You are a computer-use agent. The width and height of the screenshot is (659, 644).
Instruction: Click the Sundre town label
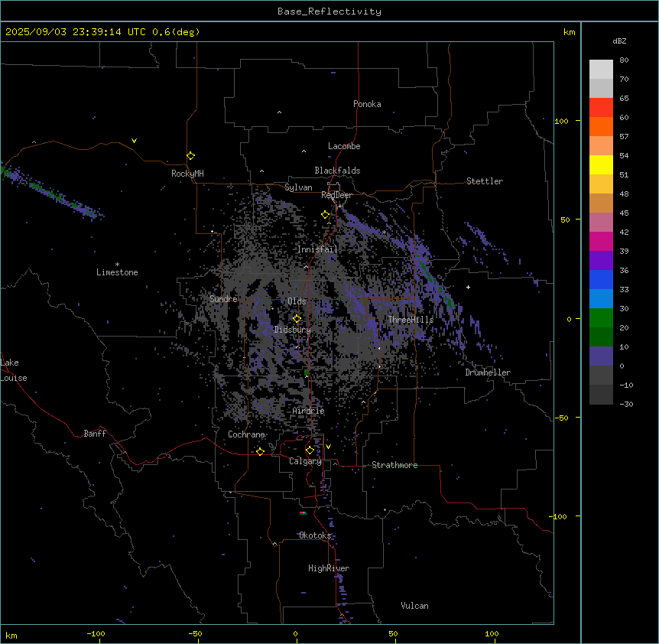(x=223, y=299)
